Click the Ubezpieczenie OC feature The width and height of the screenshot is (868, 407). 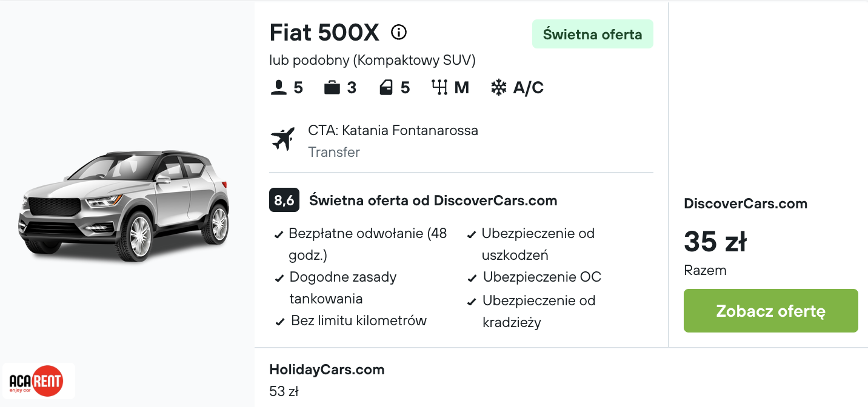(x=541, y=277)
